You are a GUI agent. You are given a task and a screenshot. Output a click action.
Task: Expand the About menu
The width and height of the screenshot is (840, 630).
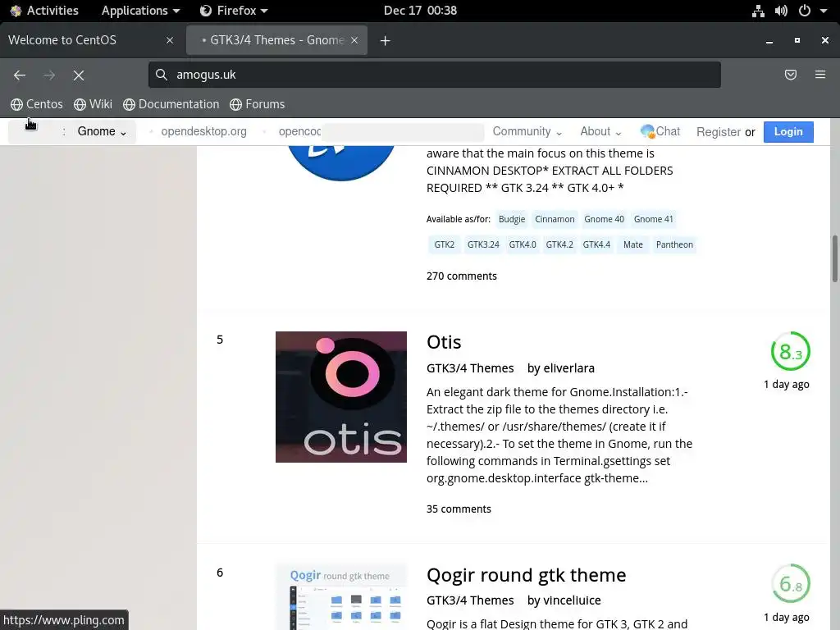pos(600,132)
